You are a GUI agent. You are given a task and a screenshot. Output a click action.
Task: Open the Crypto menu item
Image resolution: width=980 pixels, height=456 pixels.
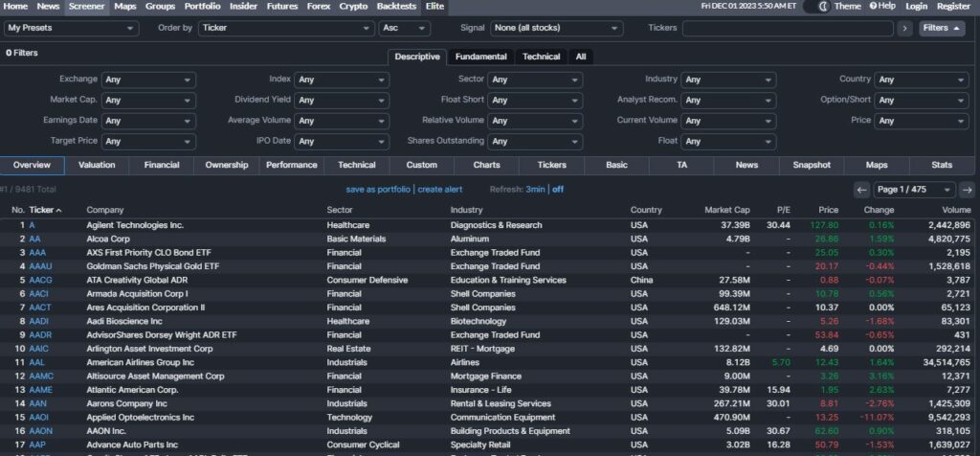coord(354,7)
